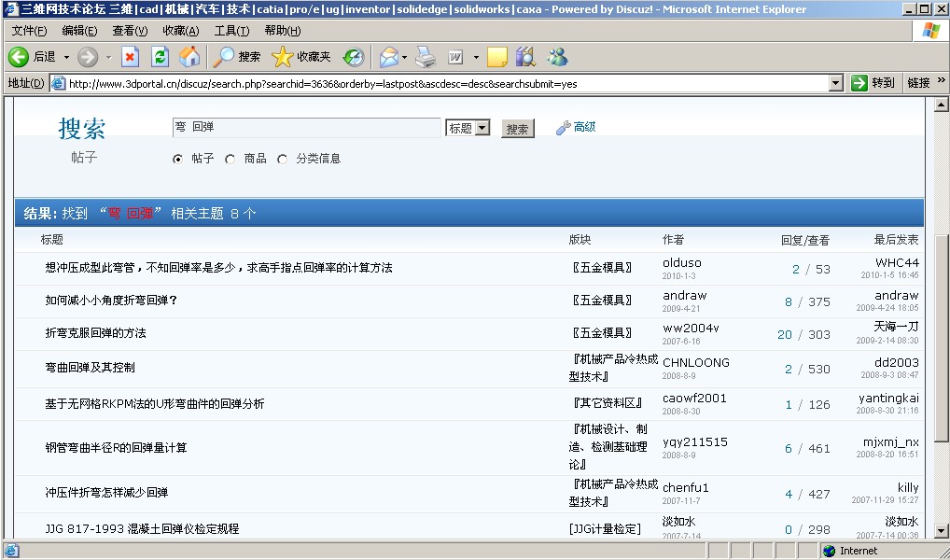This screenshot has height=560, width=950.
Task: Open the Mail icon dropdown arrow
Action: coord(404,58)
